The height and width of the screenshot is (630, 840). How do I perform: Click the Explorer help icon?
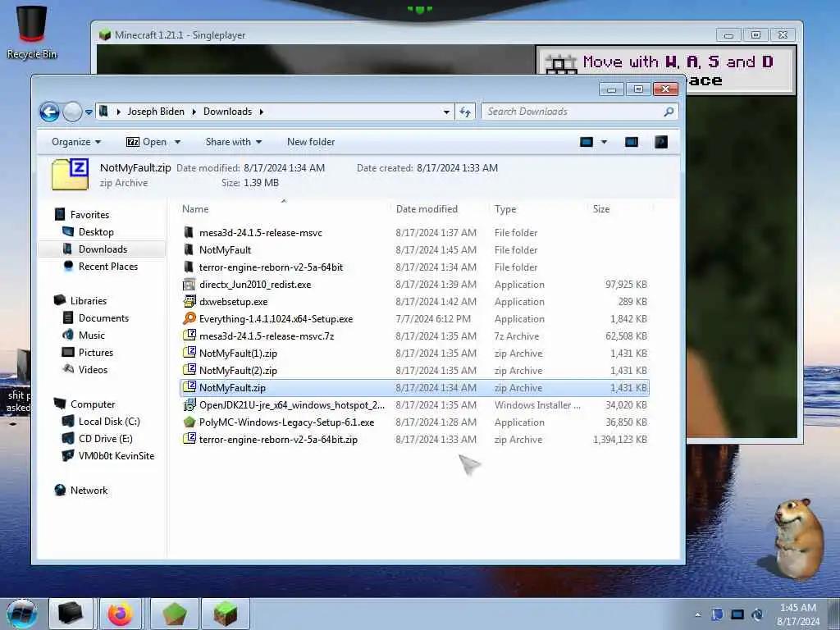tap(661, 142)
